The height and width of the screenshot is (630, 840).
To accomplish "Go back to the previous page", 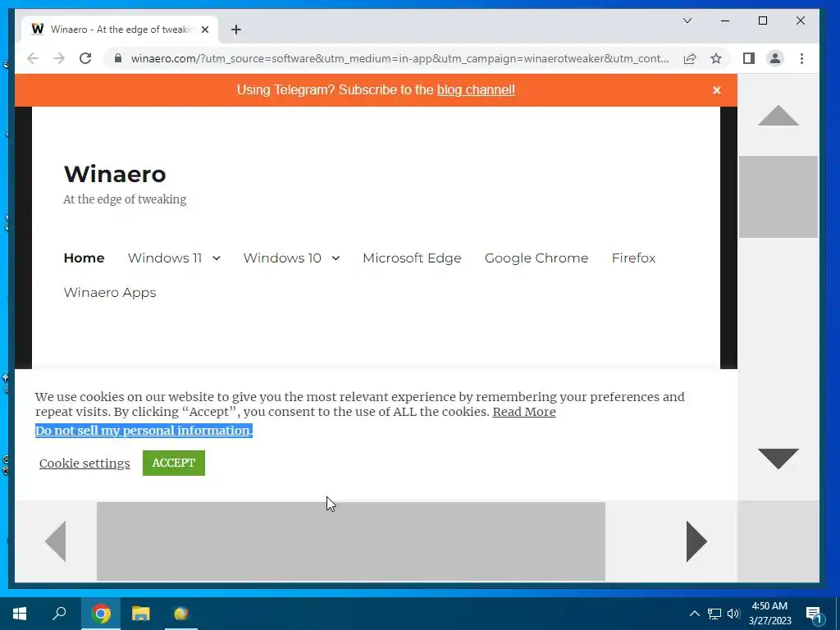I will (x=33, y=58).
